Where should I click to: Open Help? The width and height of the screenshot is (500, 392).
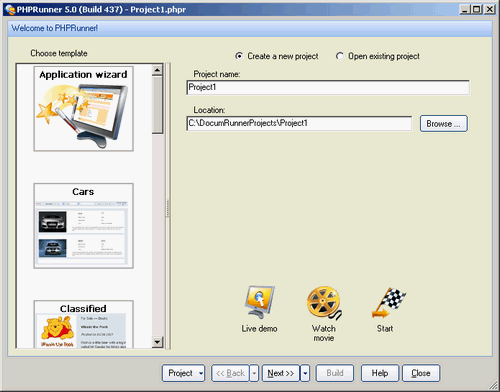pyautogui.click(x=380, y=373)
